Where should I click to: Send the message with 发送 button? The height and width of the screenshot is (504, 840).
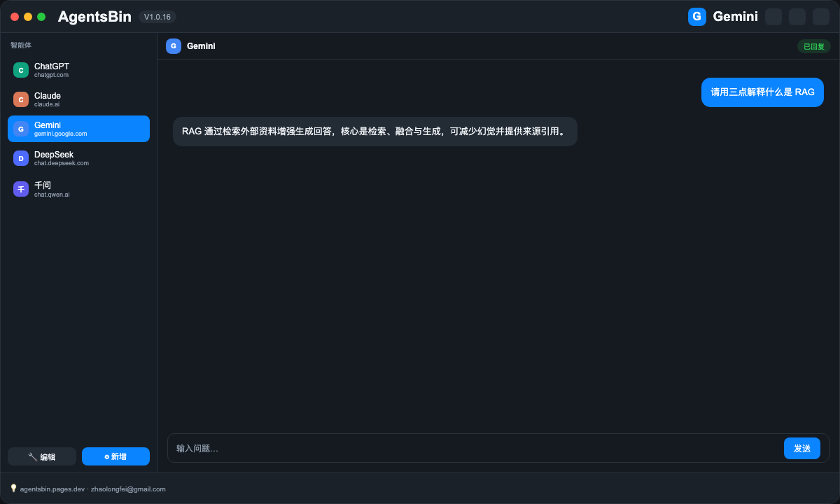coord(802,448)
